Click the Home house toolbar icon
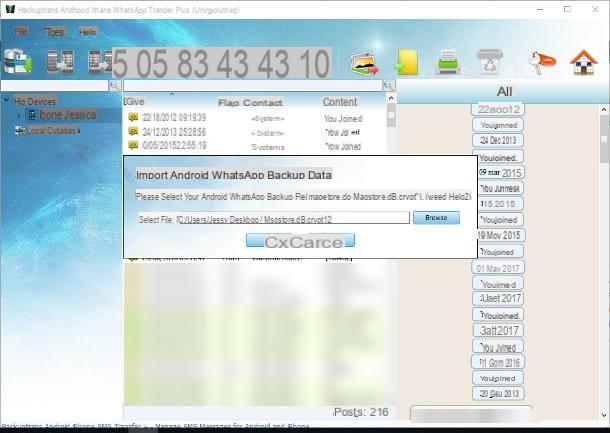Screen dimensions: 610x433 click(x=584, y=62)
